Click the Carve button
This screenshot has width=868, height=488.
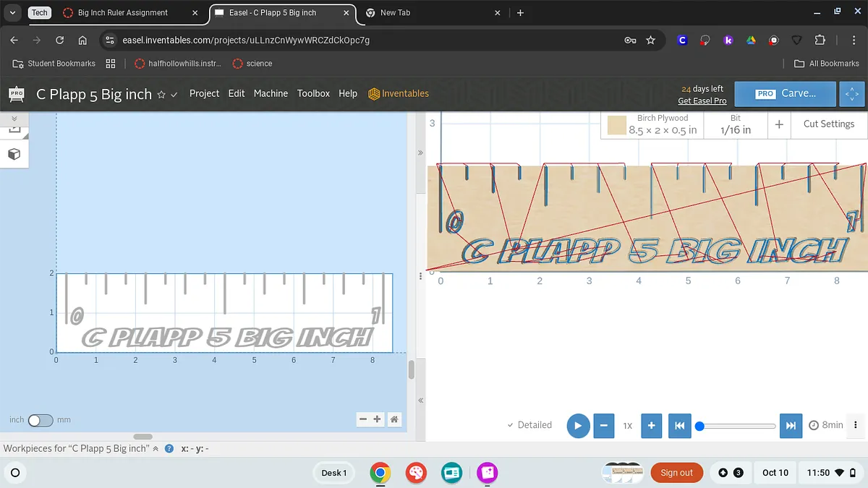pos(786,93)
